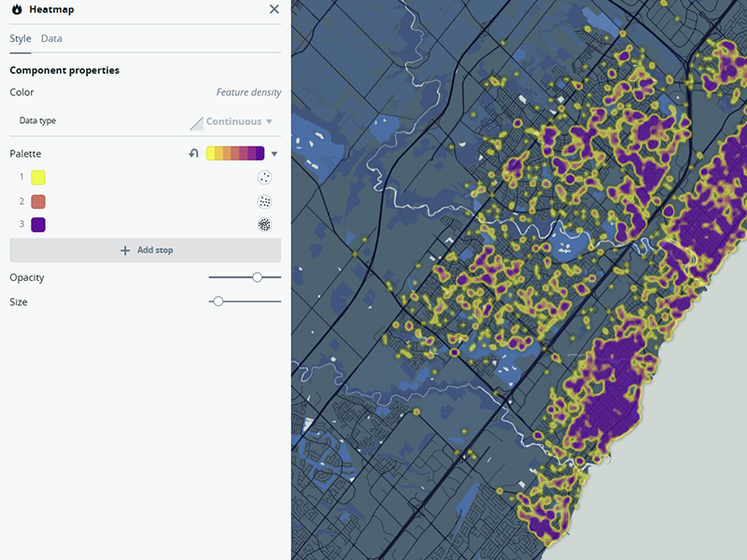Screen dimensions: 747x560
Task: Click the dense dot density icon for stop 3
Action: tap(263, 225)
